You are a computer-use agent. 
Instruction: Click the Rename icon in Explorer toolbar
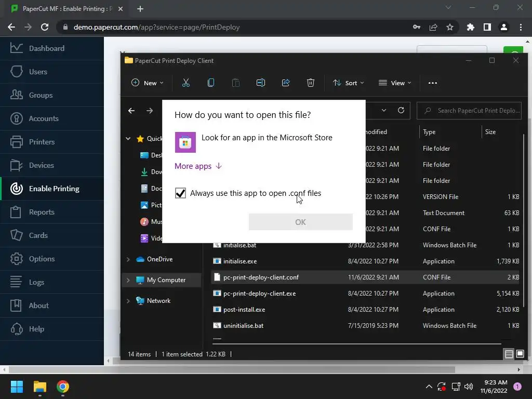[x=261, y=83]
